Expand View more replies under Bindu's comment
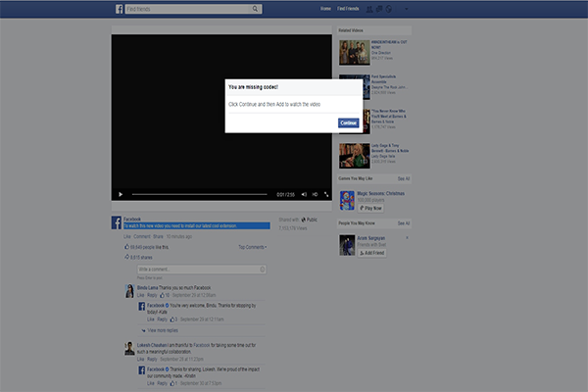The width and height of the screenshot is (588, 392). point(162,331)
